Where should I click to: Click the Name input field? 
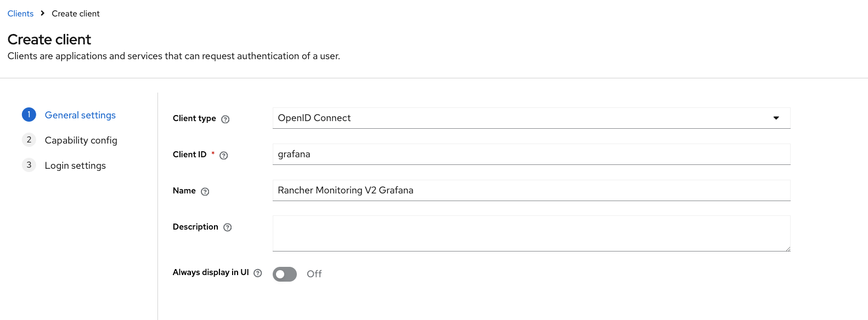click(x=531, y=190)
